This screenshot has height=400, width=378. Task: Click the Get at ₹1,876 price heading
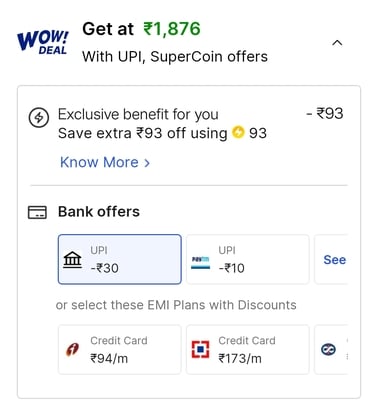tap(141, 29)
